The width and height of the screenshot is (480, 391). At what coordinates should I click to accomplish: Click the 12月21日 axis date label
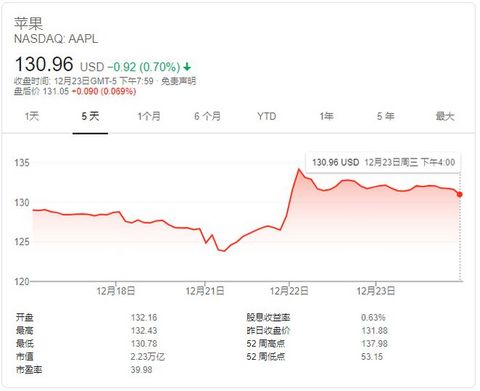click(205, 291)
